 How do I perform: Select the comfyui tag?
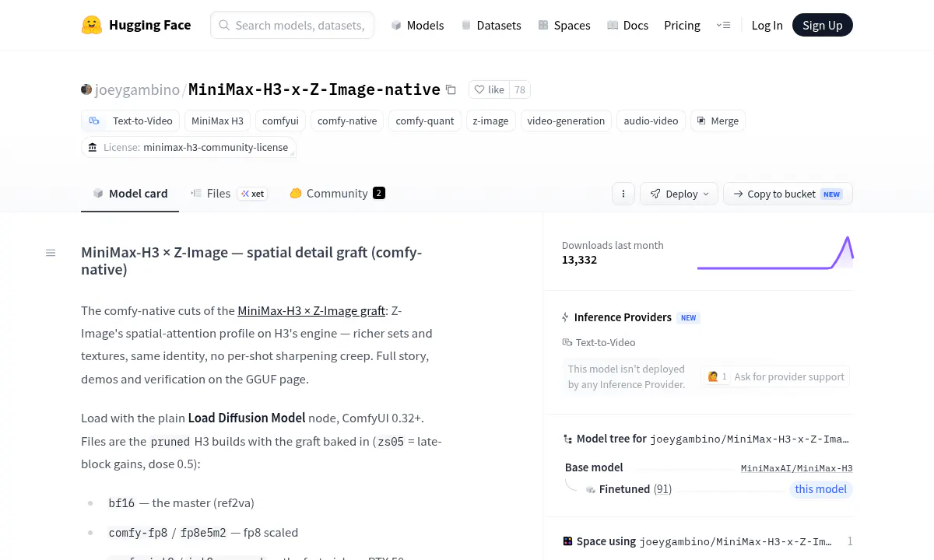(x=280, y=121)
